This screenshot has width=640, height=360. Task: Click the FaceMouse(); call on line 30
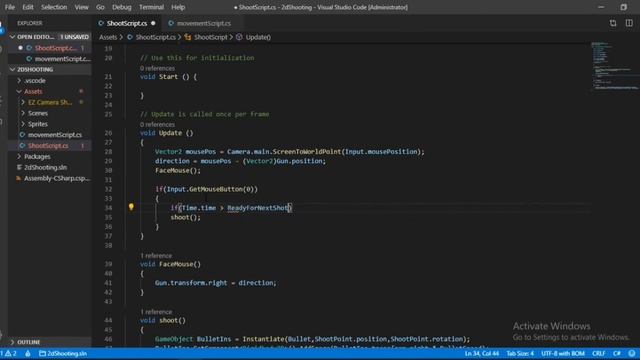click(178, 170)
